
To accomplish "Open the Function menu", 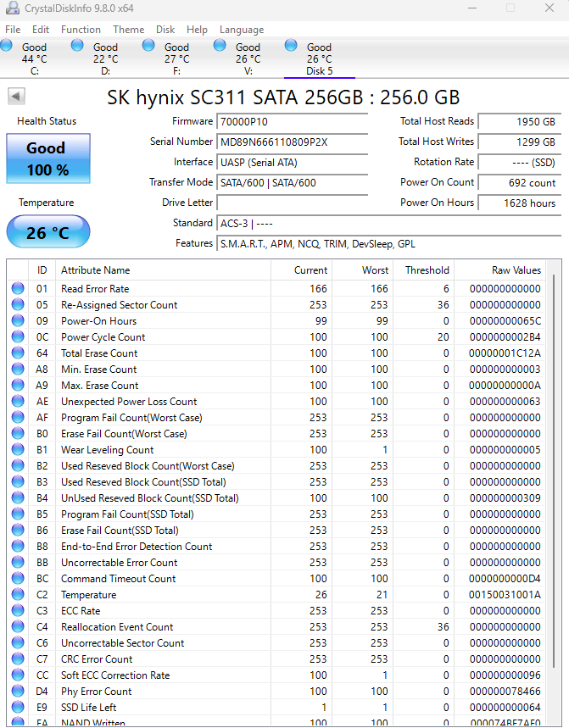I will [x=81, y=30].
